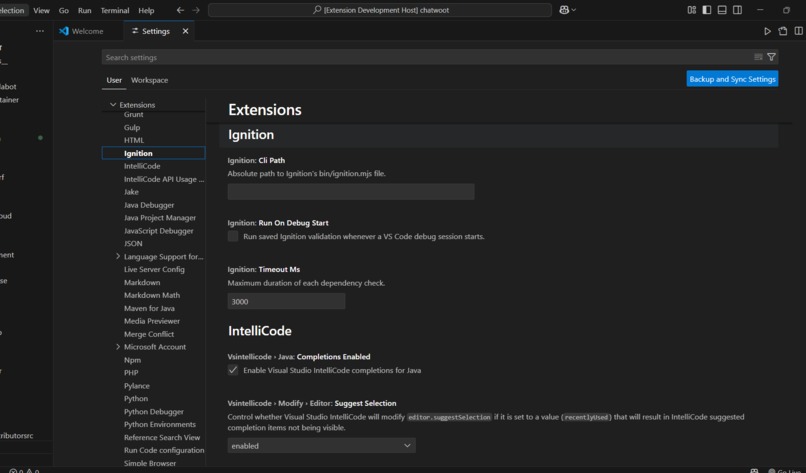Expand the Copilot dropdown chevron
806x473 pixels.
pyautogui.click(x=574, y=10)
